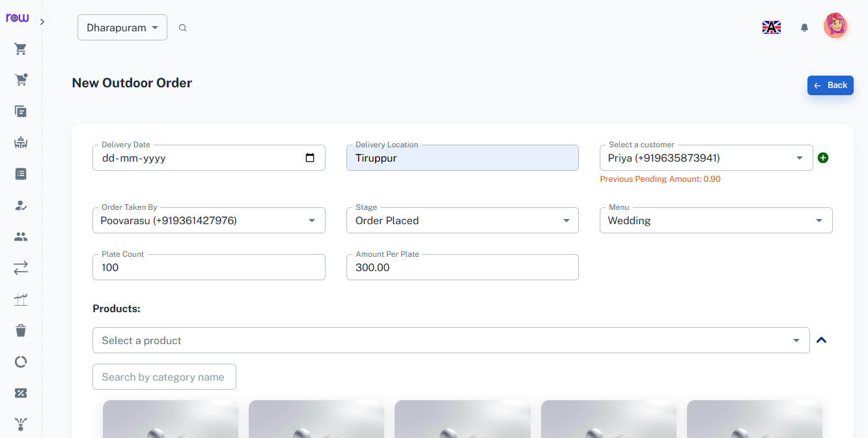The width and height of the screenshot is (868, 438).
Task: Open the trash bin icon in the sidebar
Action: (x=20, y=330)
